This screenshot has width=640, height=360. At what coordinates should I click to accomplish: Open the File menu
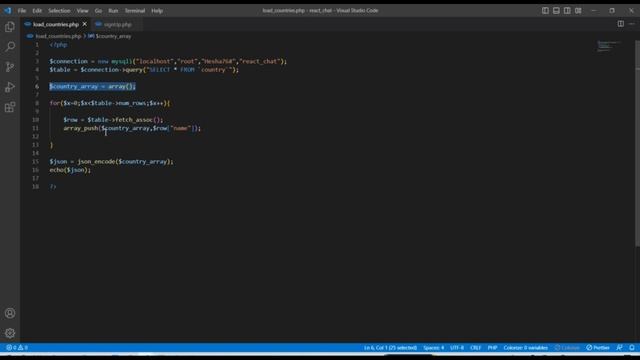coord(22,11)
